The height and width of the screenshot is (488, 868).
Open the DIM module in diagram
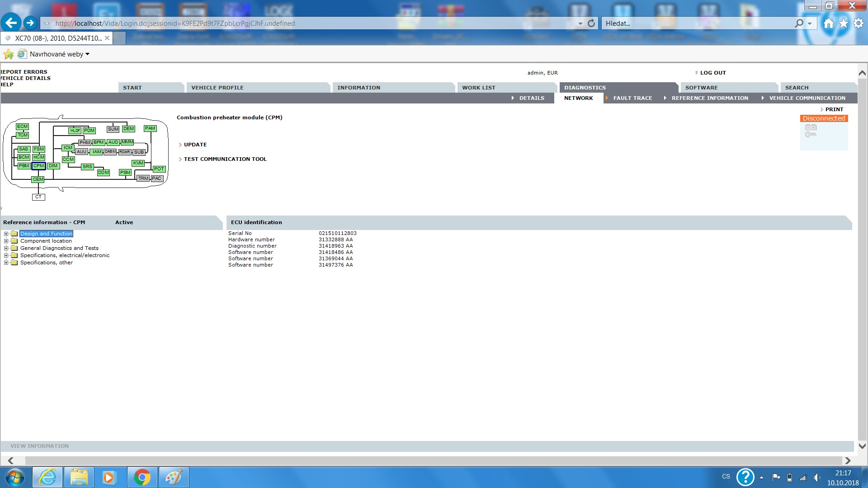(x=53, y=166)
